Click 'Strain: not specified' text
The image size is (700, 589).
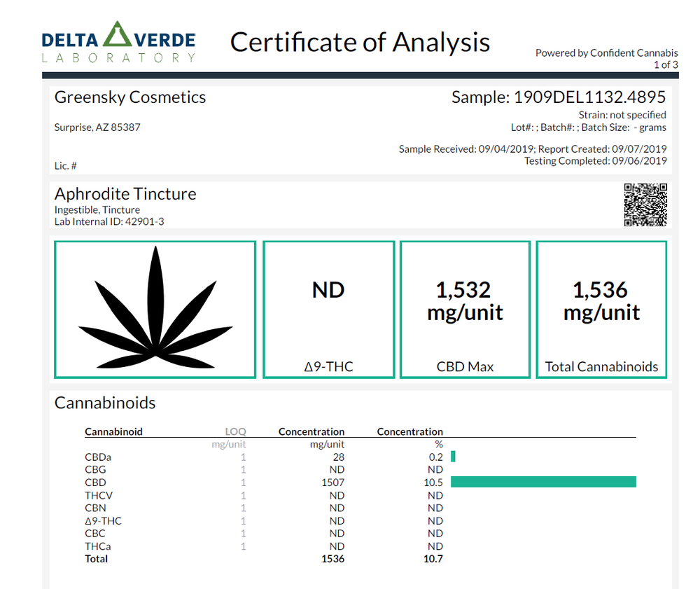[x=622, y=115]
